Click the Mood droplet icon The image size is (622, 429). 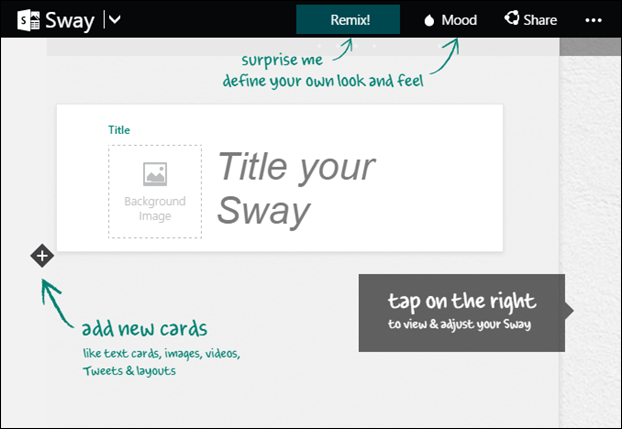[x=429, y=20]
